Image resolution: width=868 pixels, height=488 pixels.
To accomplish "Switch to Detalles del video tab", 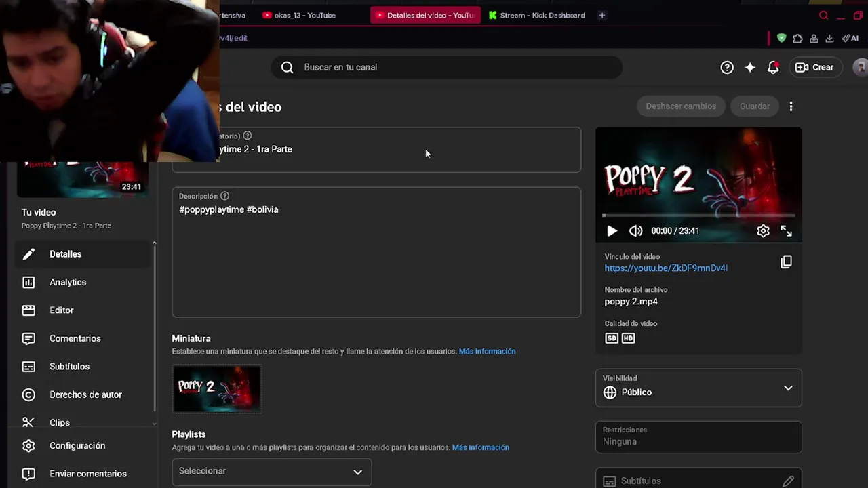I will pyautogui.click(x=425, y=15).
